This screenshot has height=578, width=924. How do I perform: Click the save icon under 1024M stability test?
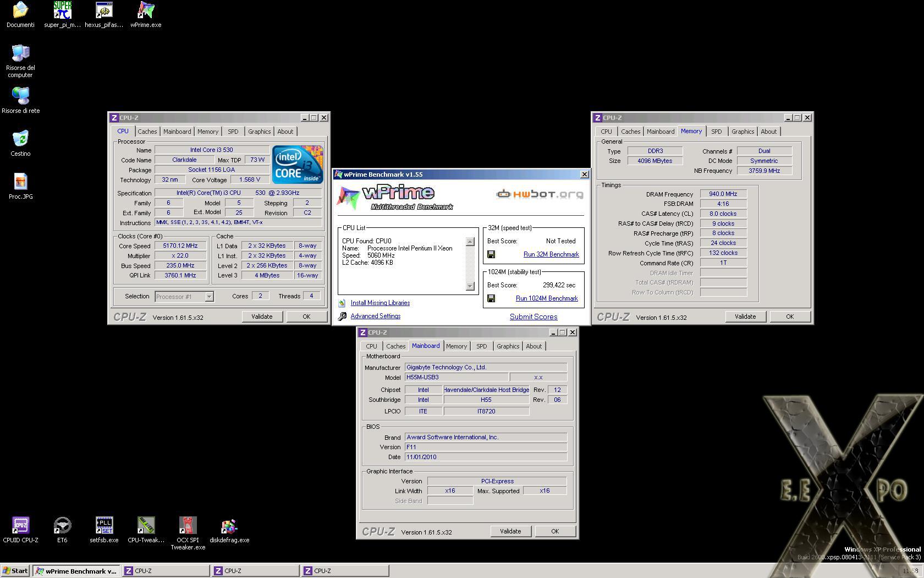click(491, 298)
